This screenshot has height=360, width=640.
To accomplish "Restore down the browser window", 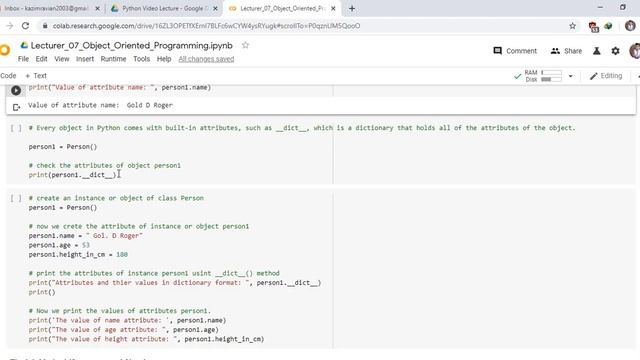I will [623, 7].
